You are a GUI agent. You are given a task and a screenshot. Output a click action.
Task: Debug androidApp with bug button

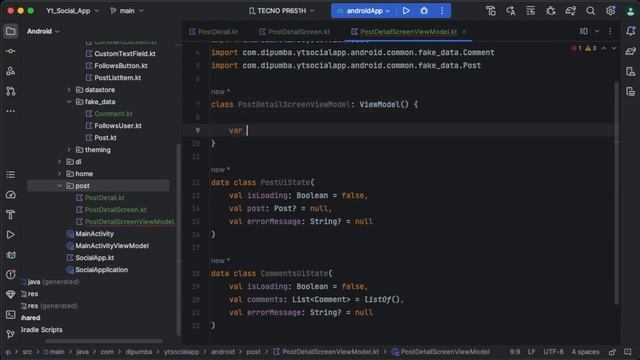(x=424, y=11)
